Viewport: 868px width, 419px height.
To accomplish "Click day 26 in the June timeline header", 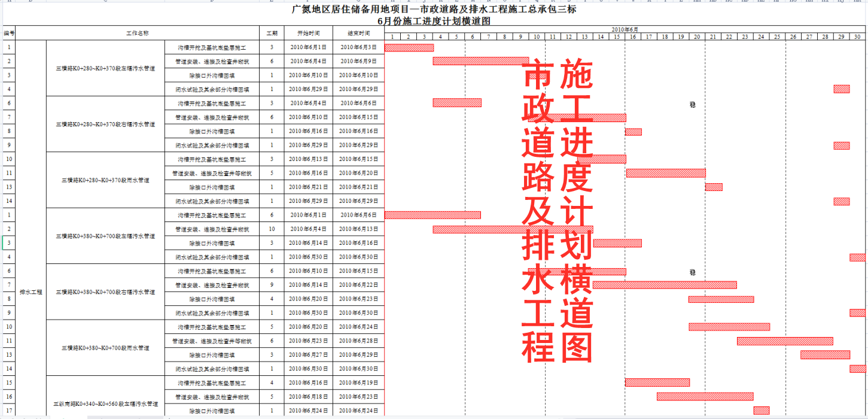I will pyautogui.click(x=793, y=37).
